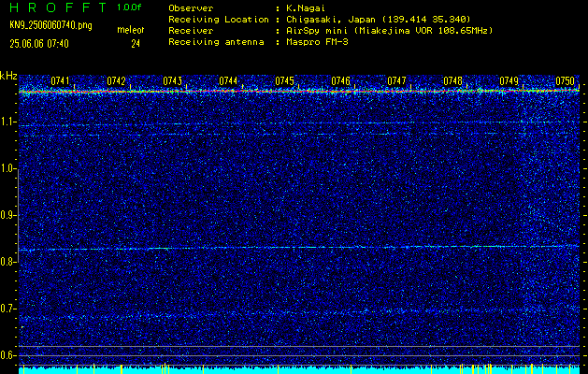Click the 0744 time marker
The width and height of the screenshot is (588, 374).
tap(228, 81)
